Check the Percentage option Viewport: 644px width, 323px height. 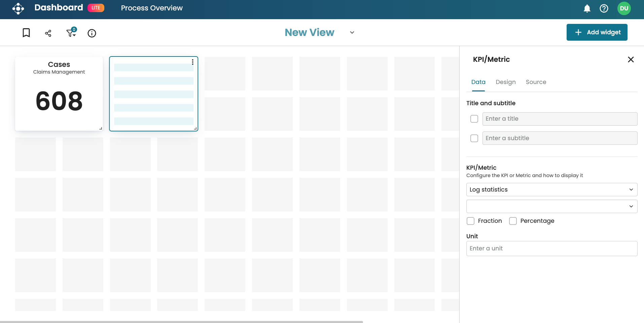click(x=513, y=221)
